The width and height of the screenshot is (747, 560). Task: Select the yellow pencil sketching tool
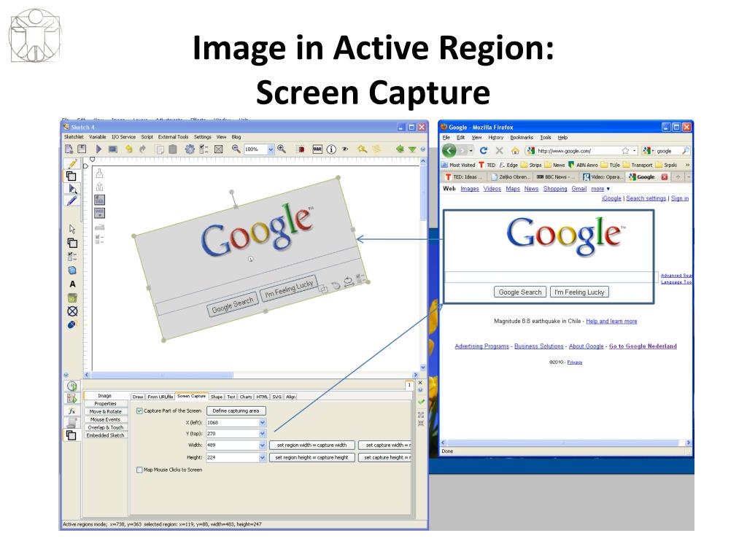point(72,164)
